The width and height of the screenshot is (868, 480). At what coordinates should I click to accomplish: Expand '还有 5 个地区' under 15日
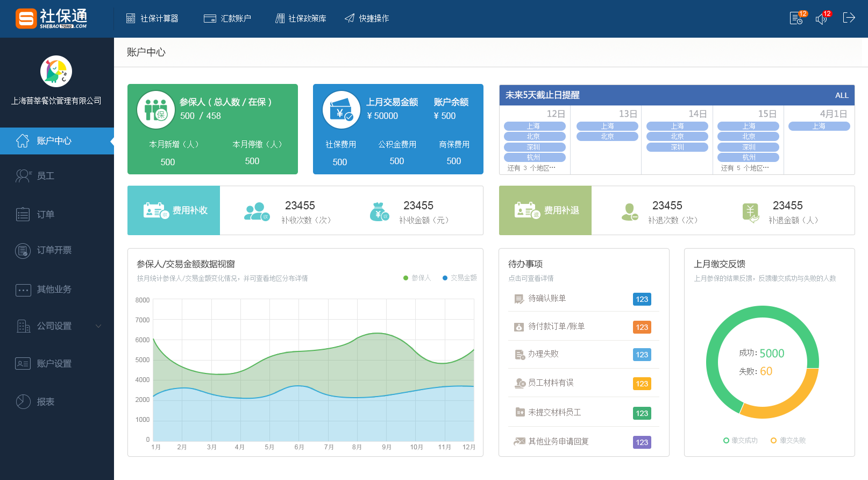click(x=745, y=168)
